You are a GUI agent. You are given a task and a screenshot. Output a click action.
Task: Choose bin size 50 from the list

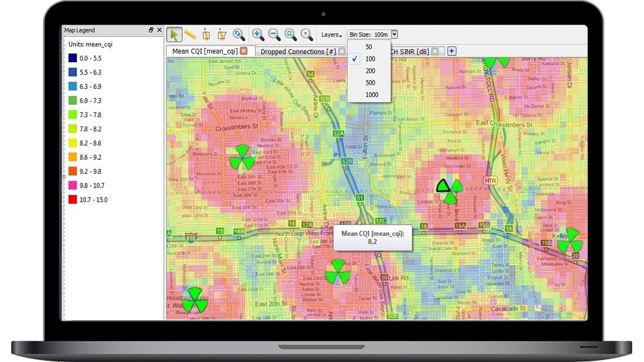click(369, 47)
